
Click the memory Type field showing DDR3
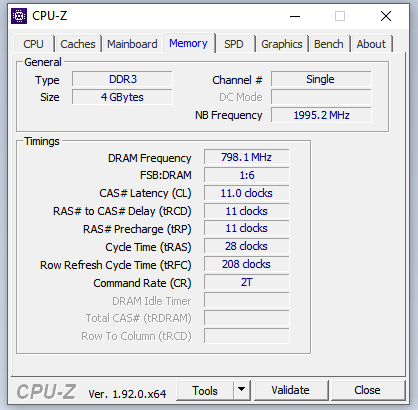coord(123,79)
